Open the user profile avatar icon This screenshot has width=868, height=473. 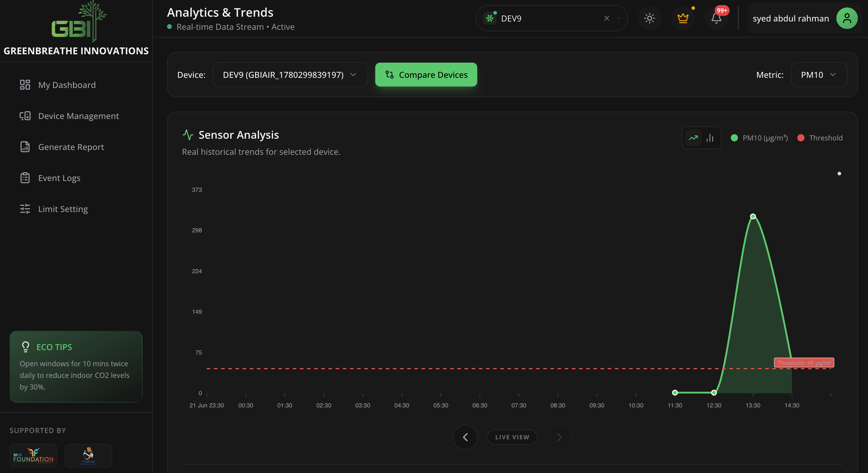click(847, 18)
